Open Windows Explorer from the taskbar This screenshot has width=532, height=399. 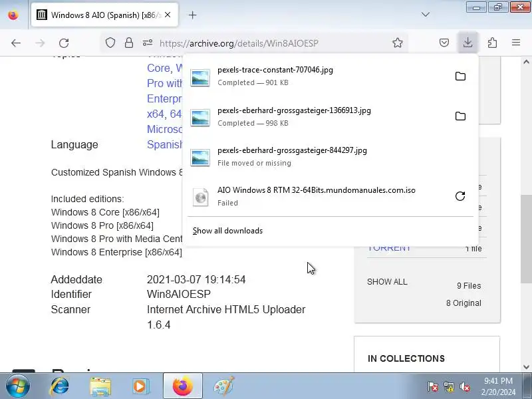(x=100, y=386)
